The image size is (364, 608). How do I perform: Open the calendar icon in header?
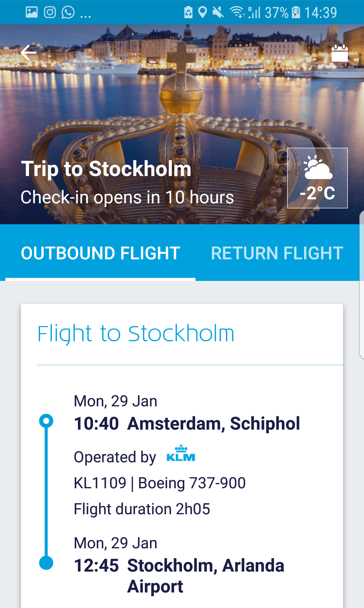coord(339,53)
